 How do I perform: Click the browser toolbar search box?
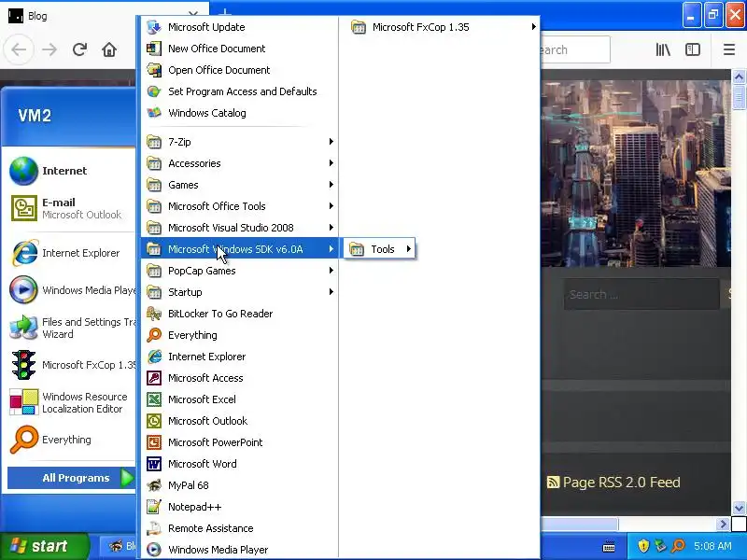[574, 49]
